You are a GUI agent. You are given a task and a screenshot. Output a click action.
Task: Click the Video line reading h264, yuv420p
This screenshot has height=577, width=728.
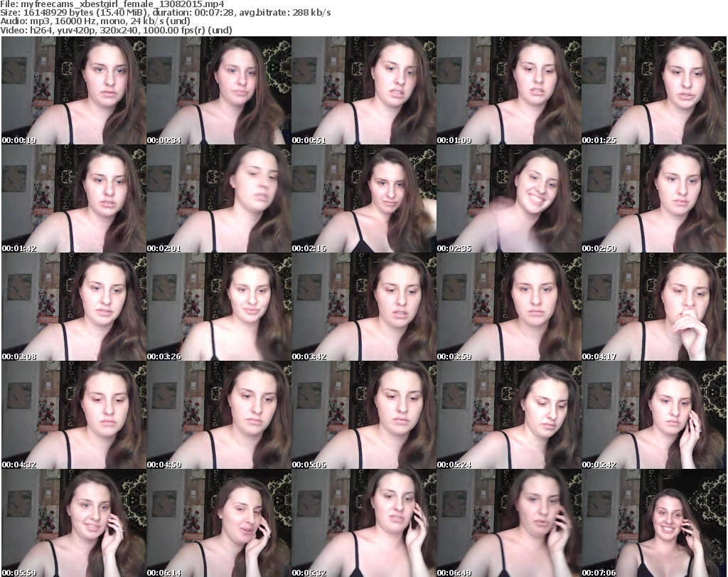(x=116, y=30)
